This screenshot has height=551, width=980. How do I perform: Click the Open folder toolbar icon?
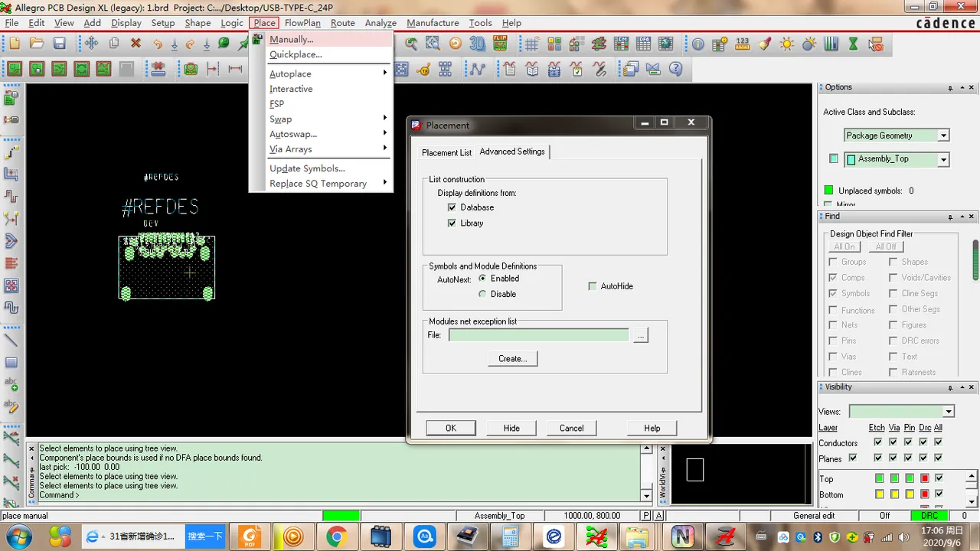tap(37, 44)
